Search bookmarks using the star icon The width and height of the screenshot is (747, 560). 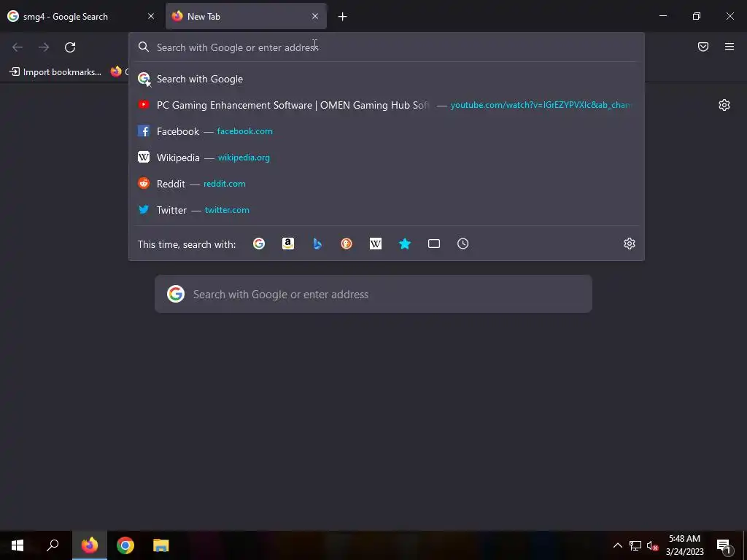404,244
